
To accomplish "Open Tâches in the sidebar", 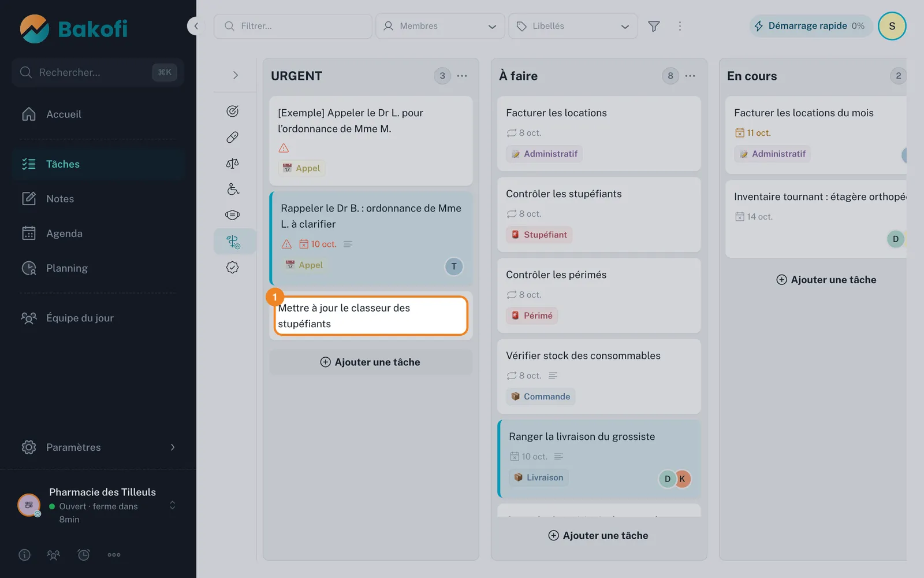I will point(98,164).
